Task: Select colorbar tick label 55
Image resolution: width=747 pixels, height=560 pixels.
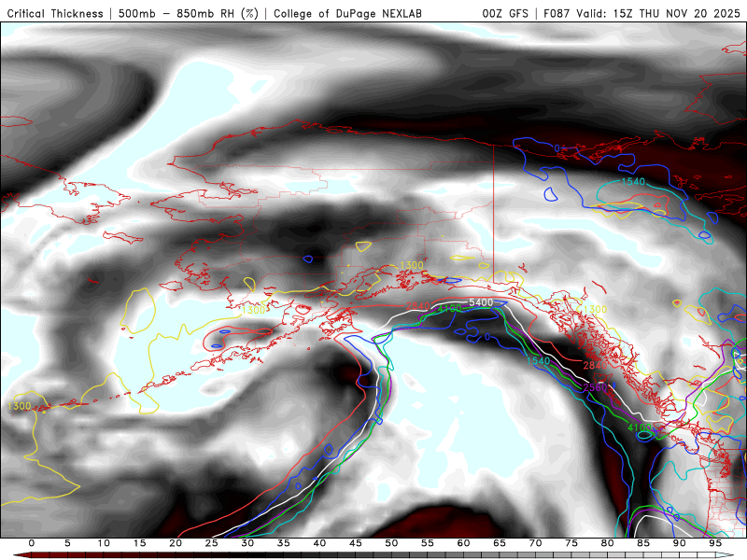Action: [x=428, y=543]
